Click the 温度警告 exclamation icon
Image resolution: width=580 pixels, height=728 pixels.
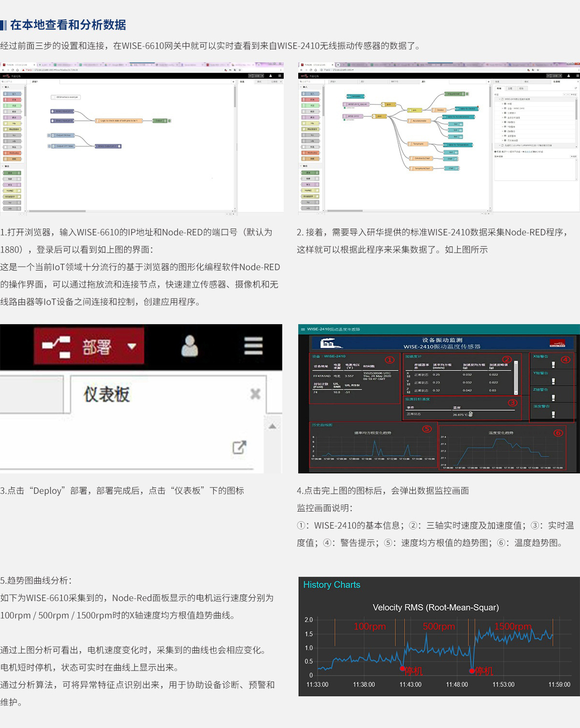pyautogui.click(x=553, y=414)
